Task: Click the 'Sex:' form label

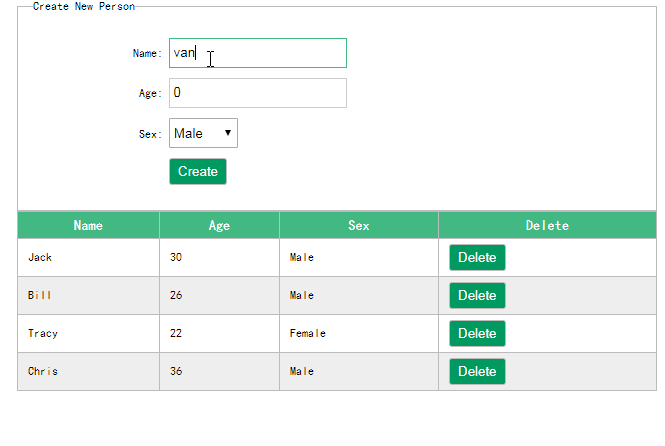Action: click(x=150, y=134)
